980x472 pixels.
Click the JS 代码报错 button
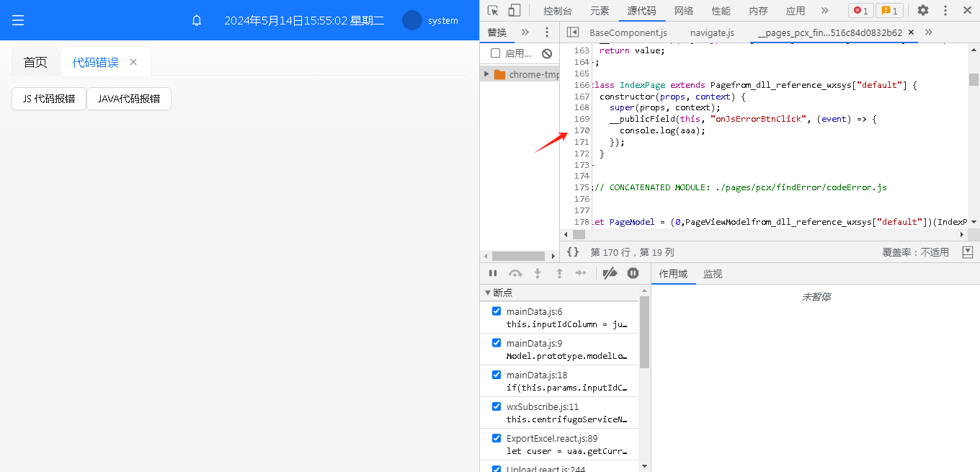[49, 99]
